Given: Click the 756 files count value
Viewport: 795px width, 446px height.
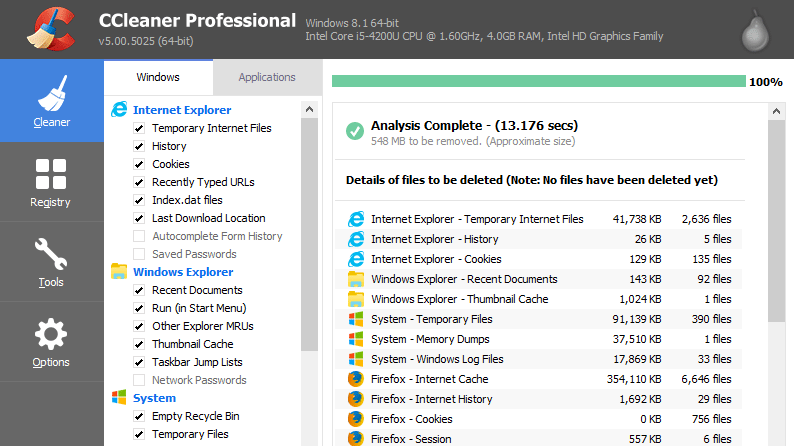Looking at the screenshot, I should pyautogui.click(x=712, y=419).
